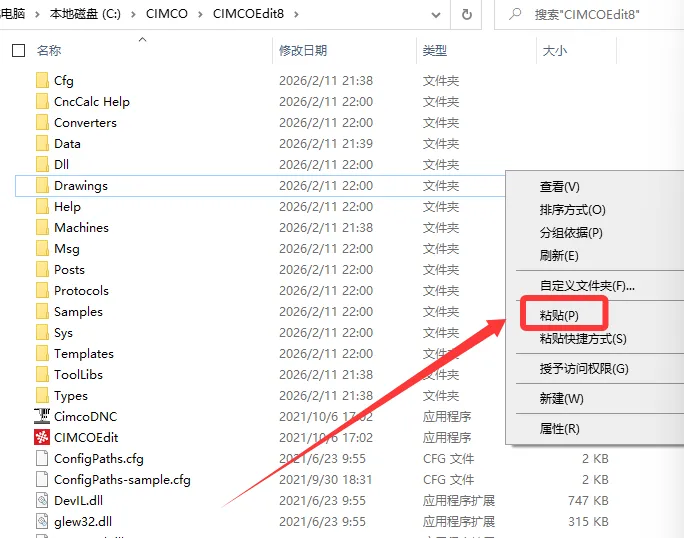The height and width of the screenshot is (538, 684).
Task: Click the Converters folder icon
Action: tap(42, 123)
